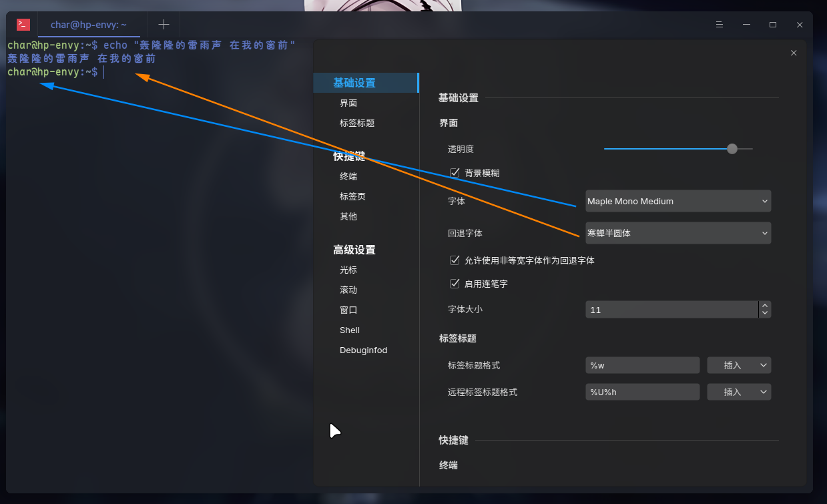Maximize the terminal window
The image size is (827, 504).
pos(773,25)
